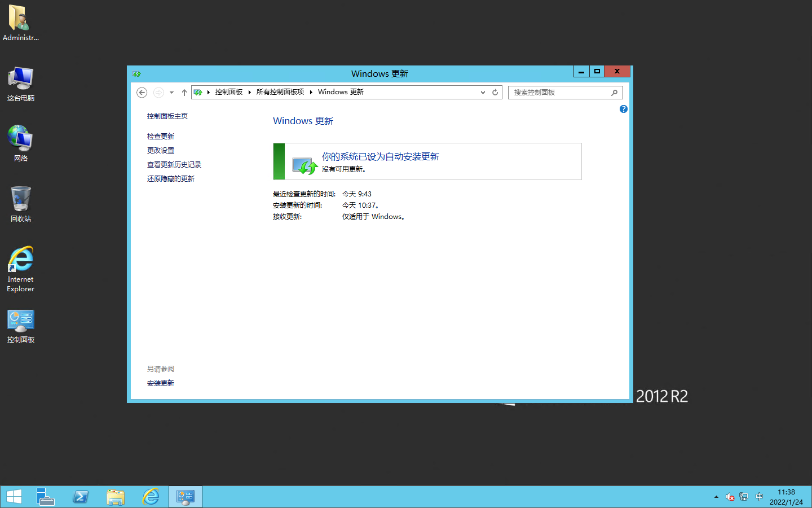Image resolution: width=812 pixels, height=508 pixels.
Task: Go up one level with up arrow
Action: click(x=184, y=93)
